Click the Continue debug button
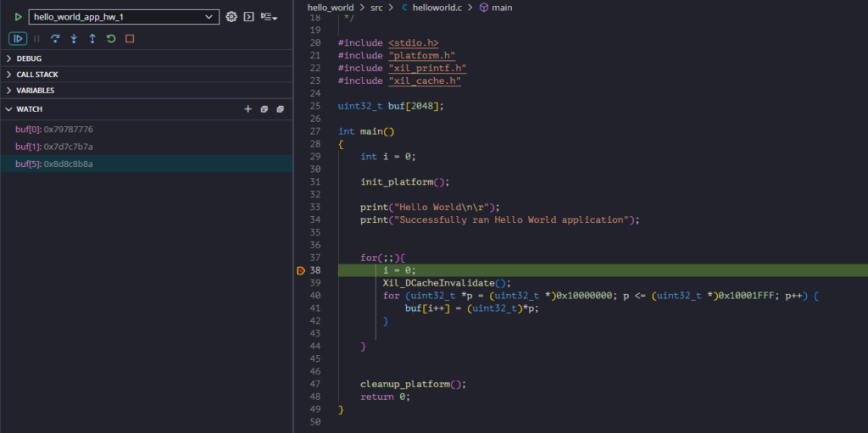This screenshot has height=433, width=868. coord(18,38)
